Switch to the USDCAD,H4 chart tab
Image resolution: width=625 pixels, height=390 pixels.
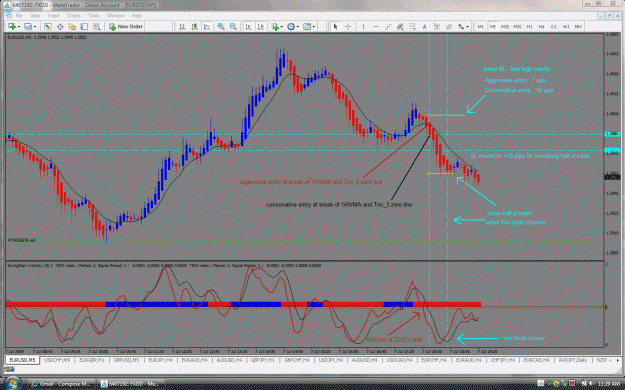tap(399, 360)
